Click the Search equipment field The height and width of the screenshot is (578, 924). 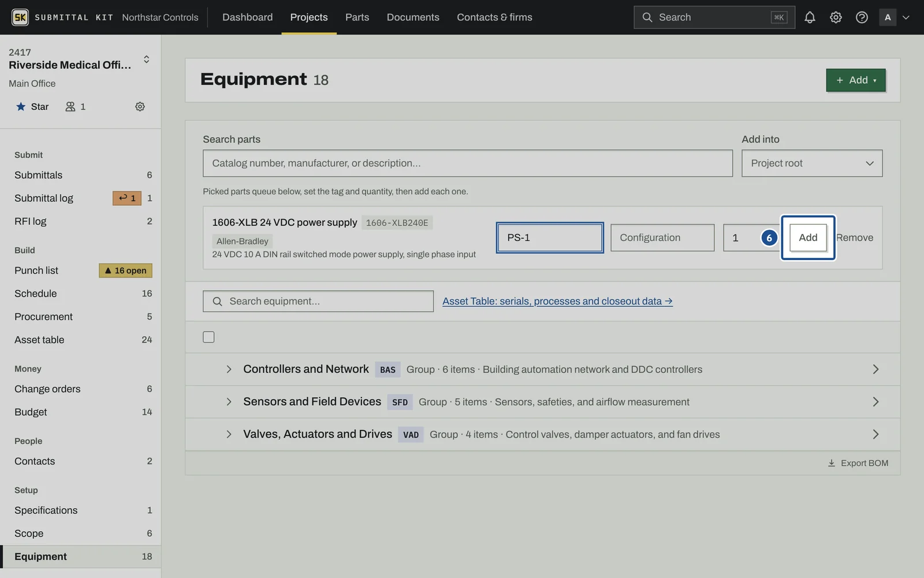[x=318, y=301]
